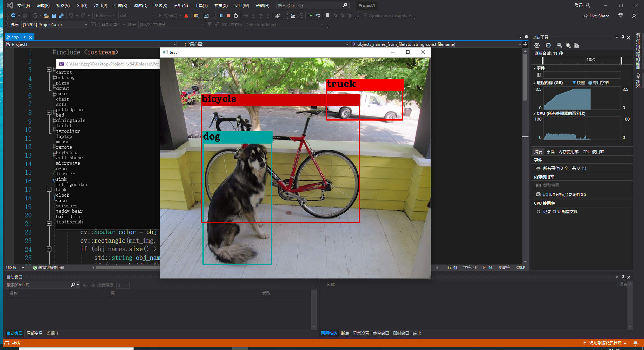
Task: Pin the 诊断工具 panel
Action: click(x=622, y=37)
